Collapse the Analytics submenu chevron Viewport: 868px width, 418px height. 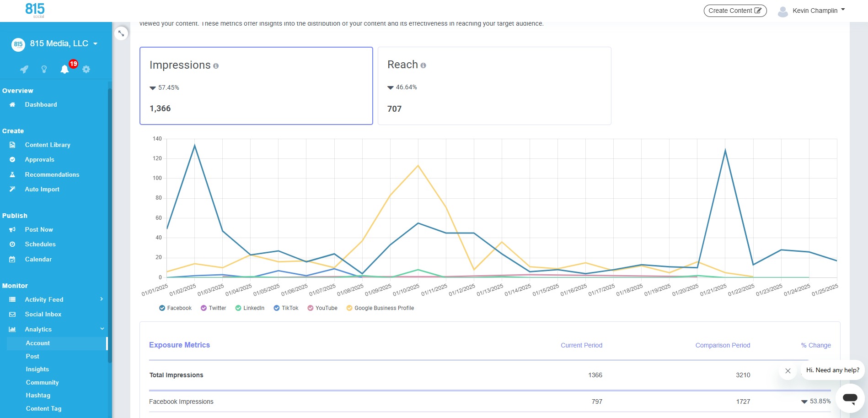tap(102, 329)
